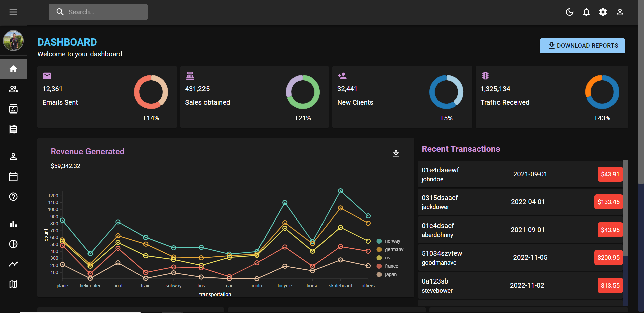This screenshot has height=313, width=644.
Task: Select the Home dashboard icon in sidebar
Action: (13, 69)
